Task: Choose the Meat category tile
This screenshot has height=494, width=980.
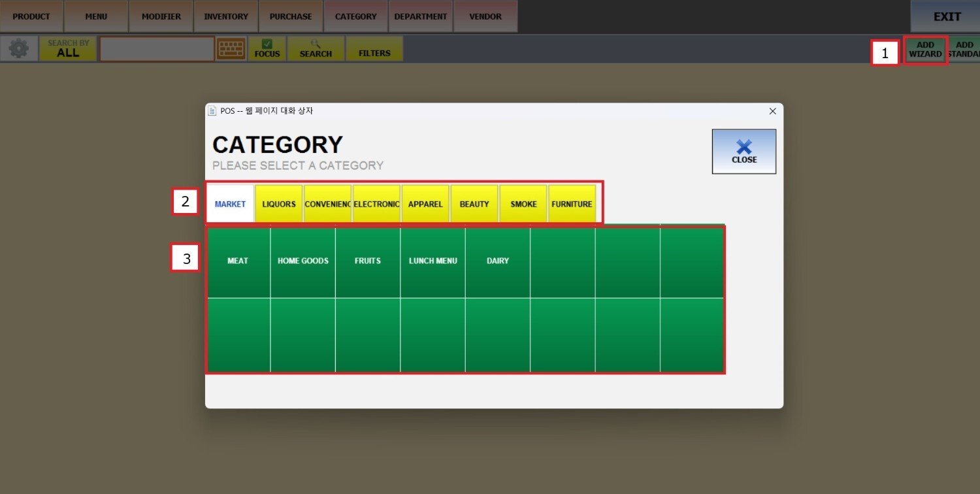Action: pyautogui.click(x=238, y=261)
